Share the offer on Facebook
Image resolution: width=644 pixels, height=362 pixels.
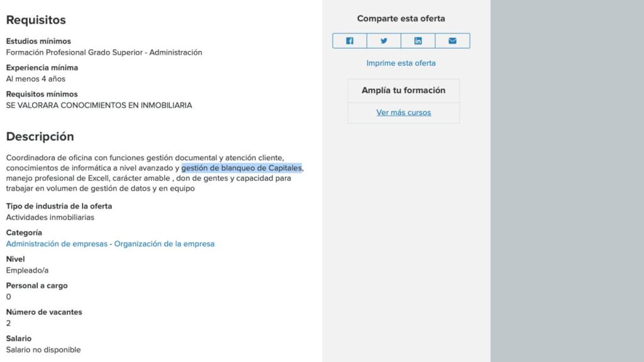(x=350, y=40)
